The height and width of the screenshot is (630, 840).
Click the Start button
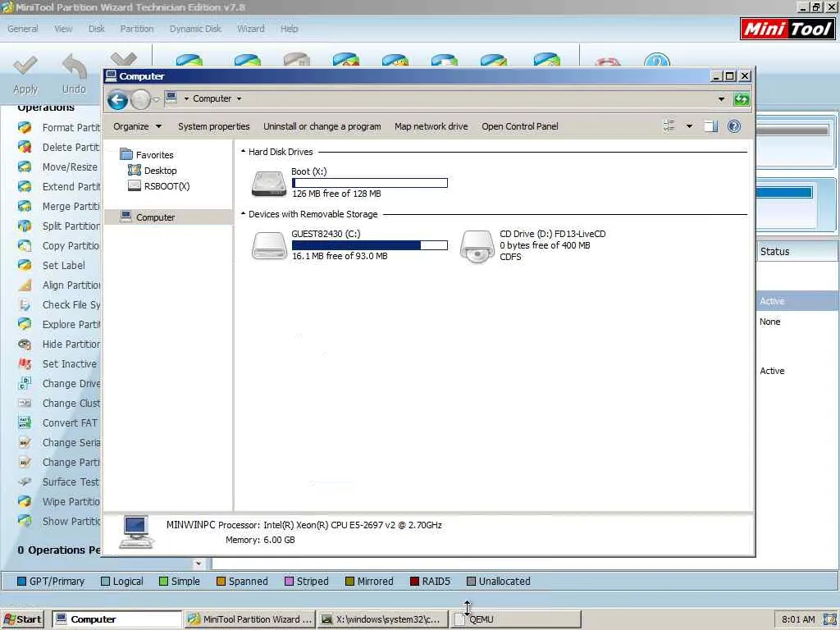point(22,619)
